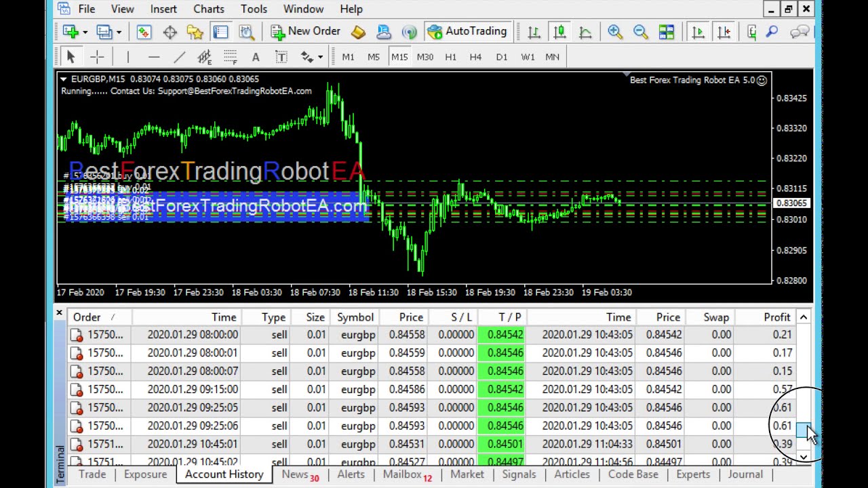The width and height of the screenshot is (868, 488).
Task: Switch to the Experts tab
Action: [x=693, y=474]
